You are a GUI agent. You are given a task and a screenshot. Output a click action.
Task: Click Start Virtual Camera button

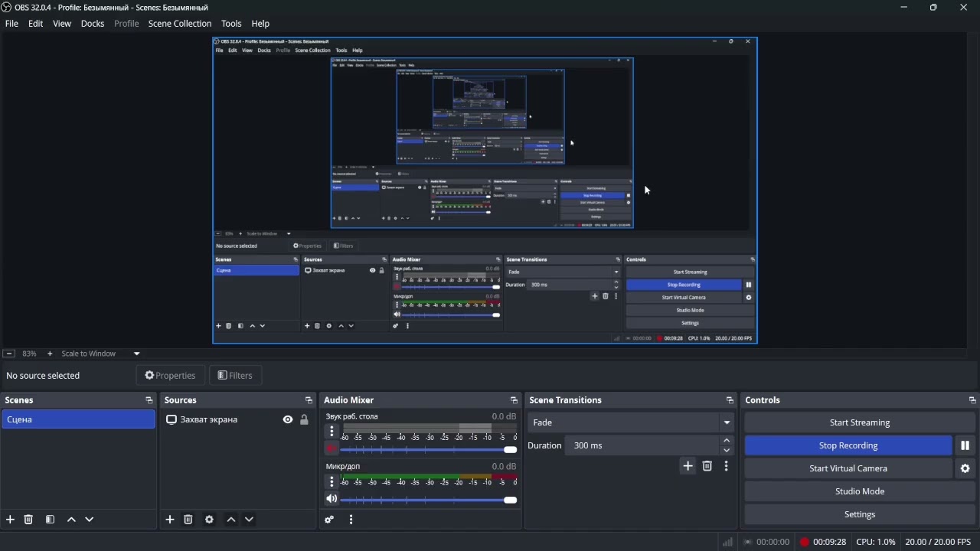(848, 469)
